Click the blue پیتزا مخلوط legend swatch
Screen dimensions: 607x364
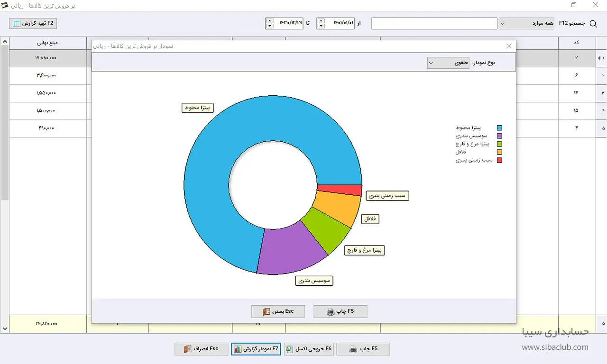pyautogui.click(x=499, y=128)
